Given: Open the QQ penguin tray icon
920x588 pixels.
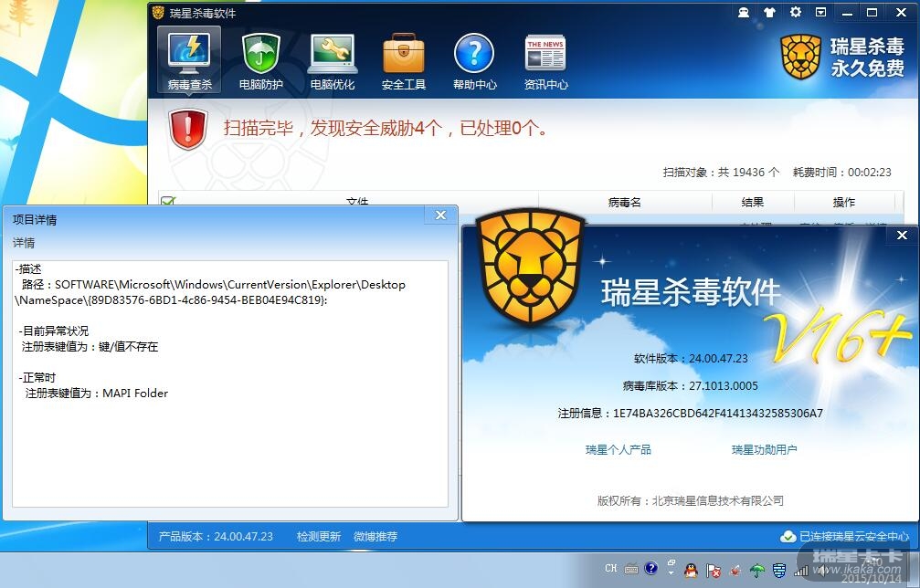Looking at the screenshot, I should 692,569.
